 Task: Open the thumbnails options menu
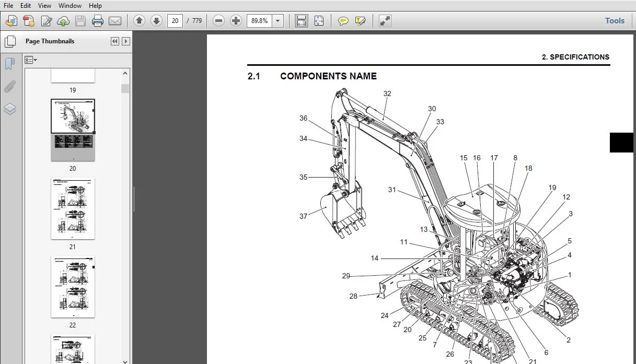(31, 60)
